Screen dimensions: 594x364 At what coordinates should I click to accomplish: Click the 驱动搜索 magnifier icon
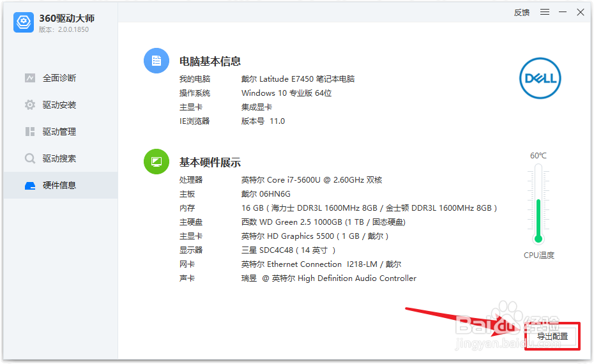[30, 158]
